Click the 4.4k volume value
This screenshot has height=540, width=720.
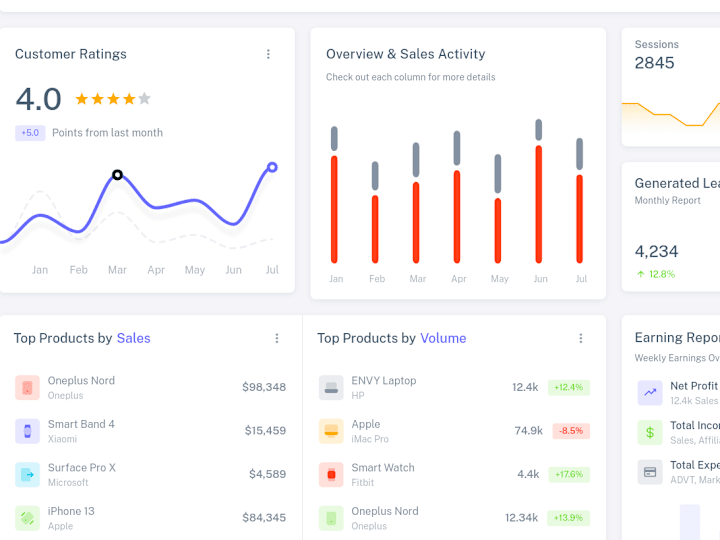(x=528, y=474)
